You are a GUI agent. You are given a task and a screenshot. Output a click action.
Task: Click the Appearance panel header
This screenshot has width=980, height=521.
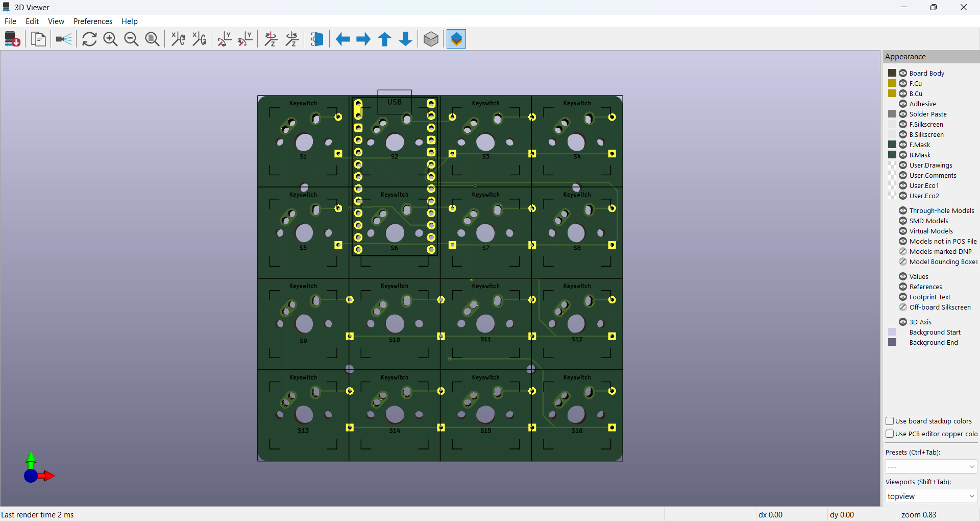pos(930,57)
